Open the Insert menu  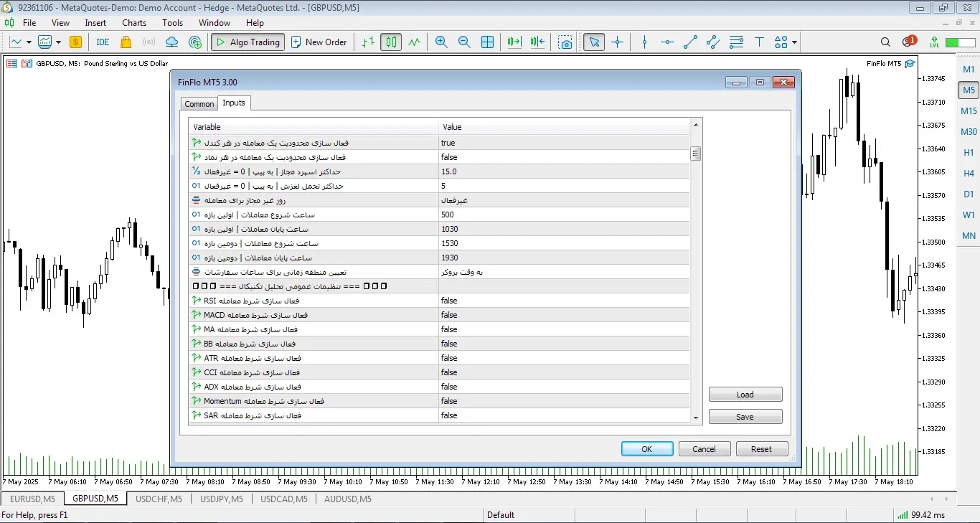[x=95, y=23]
